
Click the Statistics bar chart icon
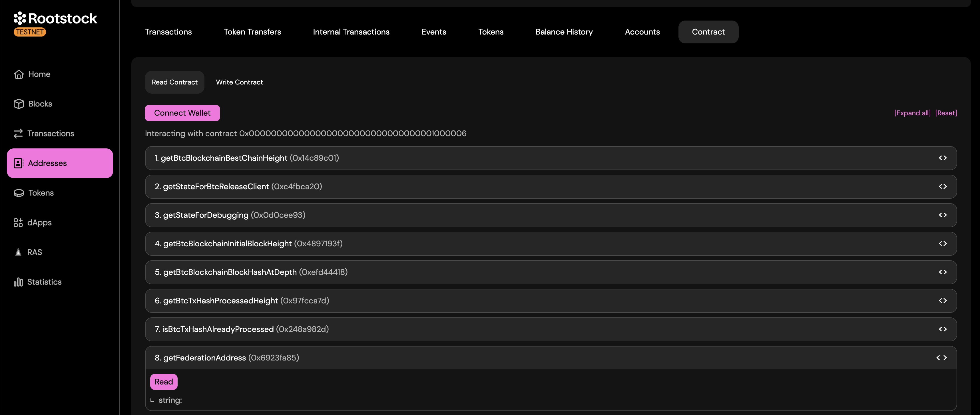[18, 282]
